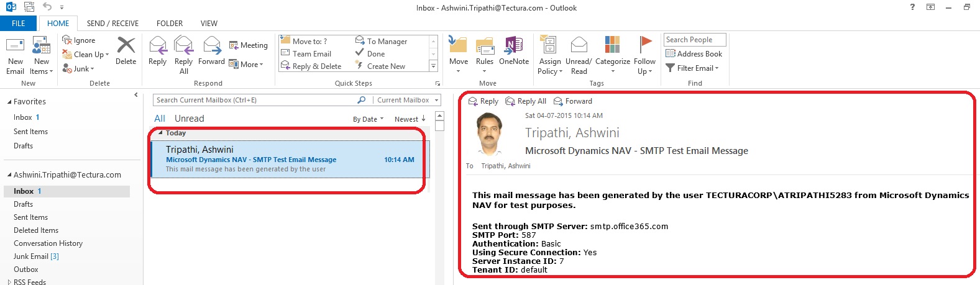Image resolution: width=980 pixels, height=285 pixels.
Task: Open Outlook Help question mark
Action: (912, 7)
